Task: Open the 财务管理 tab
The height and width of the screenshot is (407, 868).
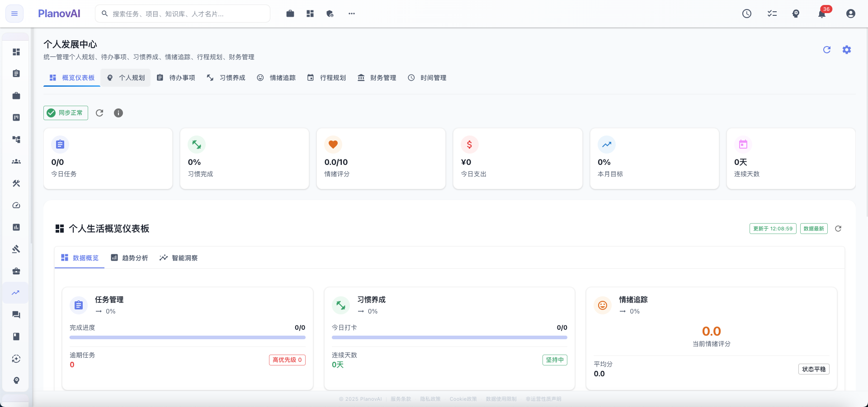Action: 377,78
